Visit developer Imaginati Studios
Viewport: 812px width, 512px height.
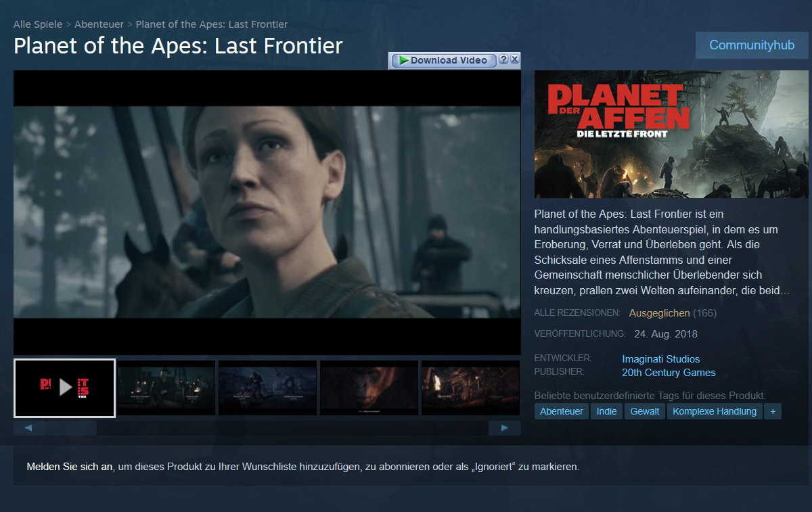point(661,359)
